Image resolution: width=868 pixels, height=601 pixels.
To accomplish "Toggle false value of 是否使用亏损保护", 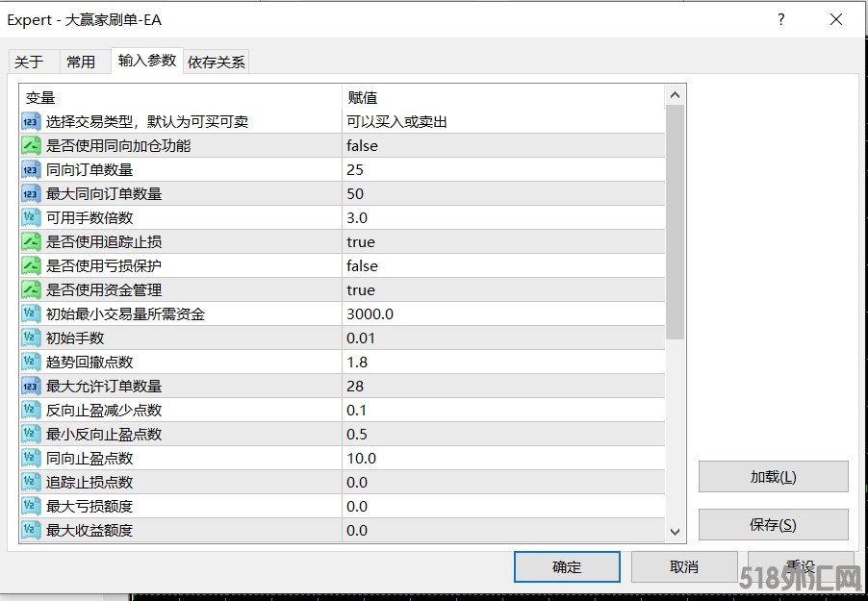I will point(503,265).
